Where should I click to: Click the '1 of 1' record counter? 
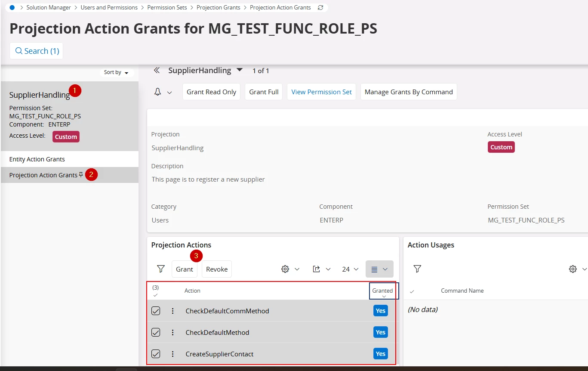[261, 71]
